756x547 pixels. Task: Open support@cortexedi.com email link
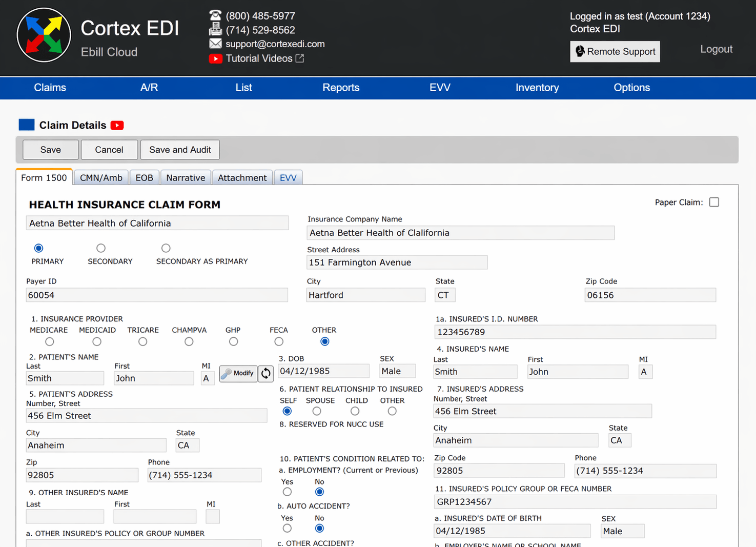[x=275, y=44]
